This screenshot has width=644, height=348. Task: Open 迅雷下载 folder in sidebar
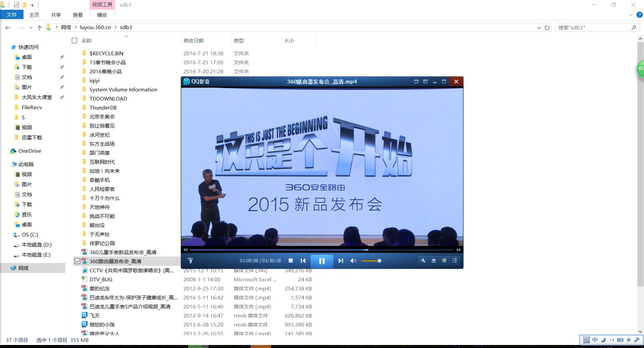32,137
